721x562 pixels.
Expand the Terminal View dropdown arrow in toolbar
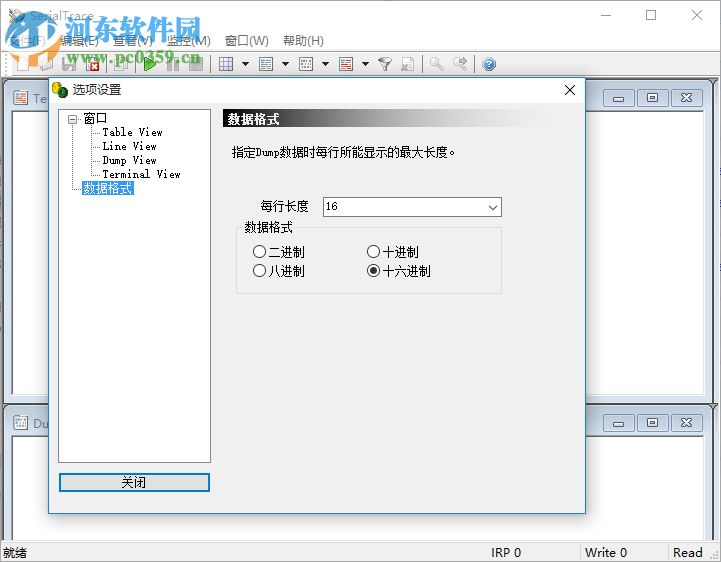pos(365,64)
